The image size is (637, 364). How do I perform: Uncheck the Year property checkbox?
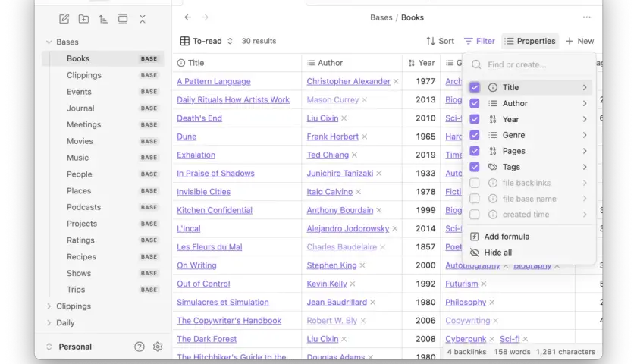[x=475, y=119]
